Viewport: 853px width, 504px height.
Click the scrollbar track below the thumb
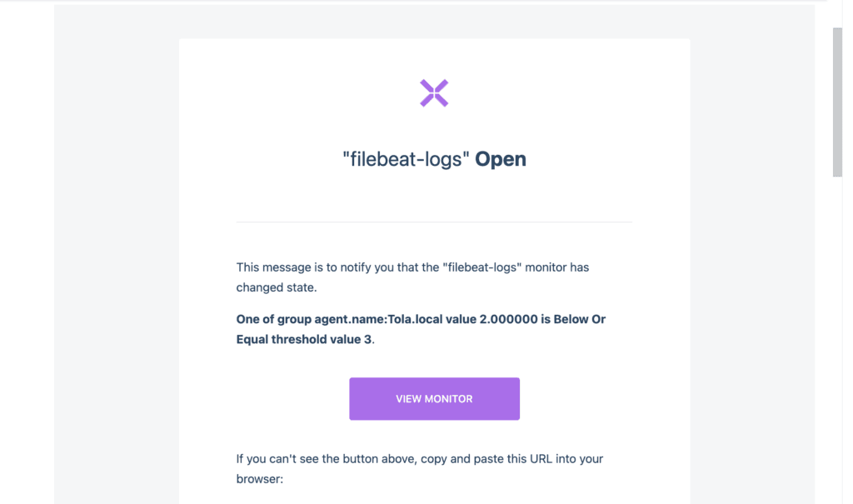click(837, 337)
